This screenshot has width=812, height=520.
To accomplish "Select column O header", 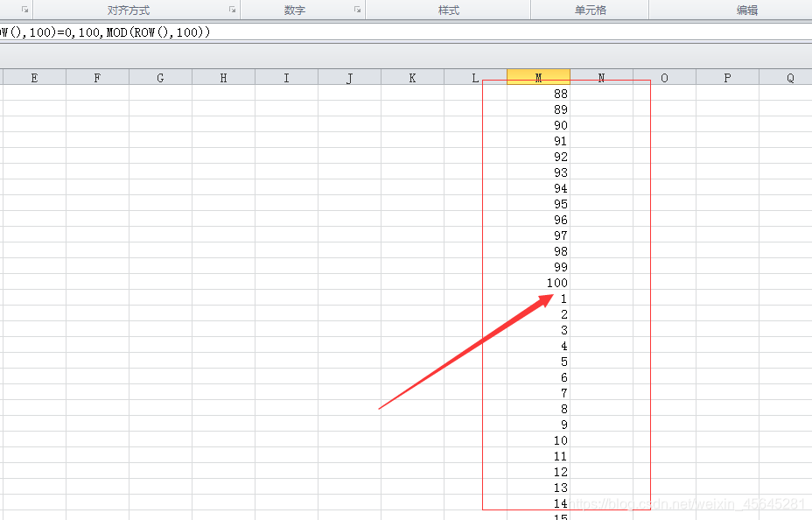I will click(664, 77).
